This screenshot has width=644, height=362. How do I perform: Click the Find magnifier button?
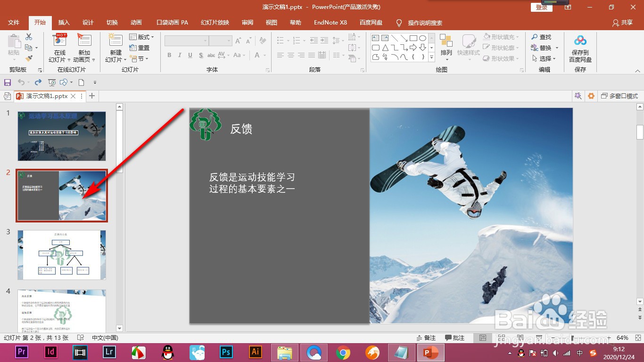pyautogui.click(x=541, y=37)
